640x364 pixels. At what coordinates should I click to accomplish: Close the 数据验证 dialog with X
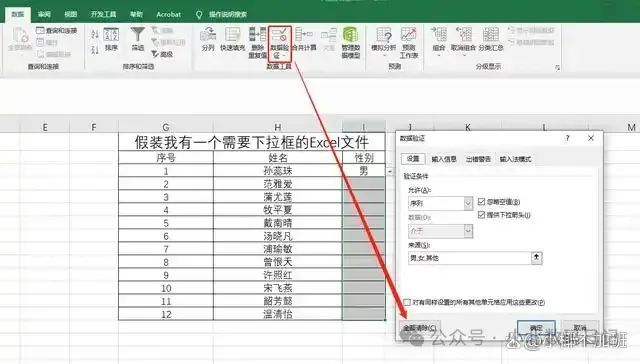[591, 138]
